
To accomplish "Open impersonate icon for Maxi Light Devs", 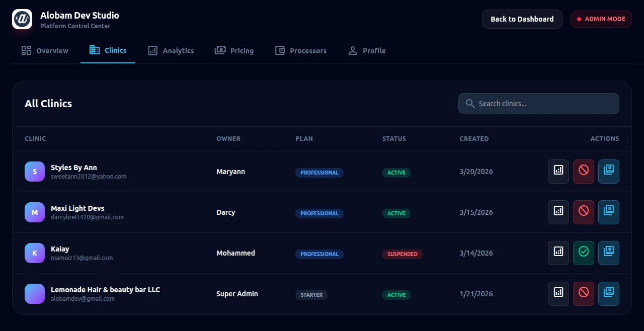I will pos(609,212).
